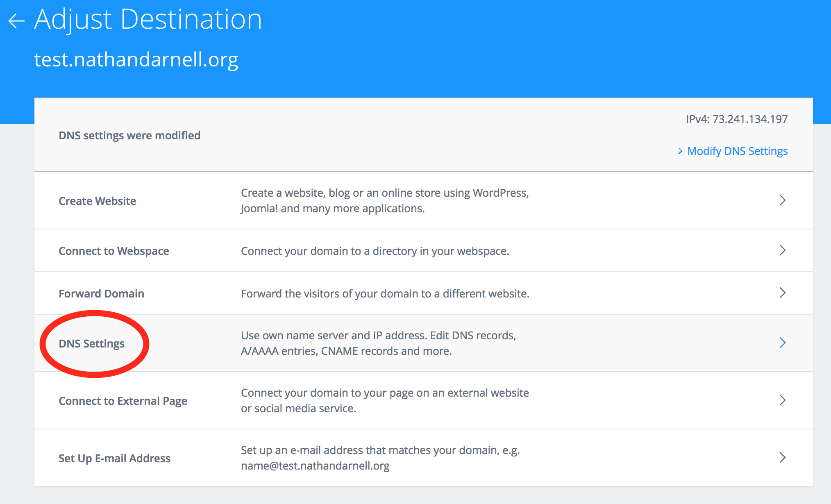Image resolution: width=831 pixels, height=504 pixels.
Task: Click the test.nathandarnell.org domain heading
Action: [x=136, y=60]
